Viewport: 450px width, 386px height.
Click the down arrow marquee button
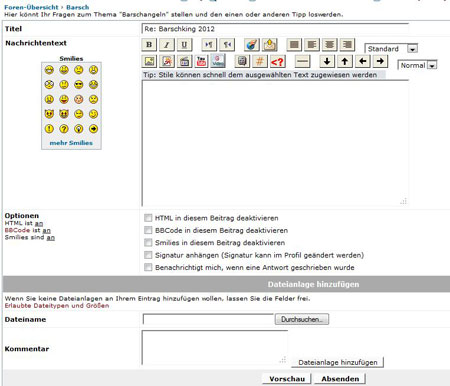pos(327,61)
